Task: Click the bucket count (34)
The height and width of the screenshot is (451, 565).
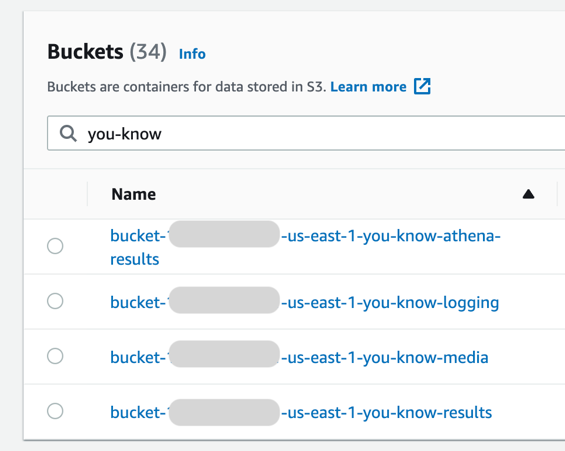Action: pyautogui.click(x=148, y=52)
